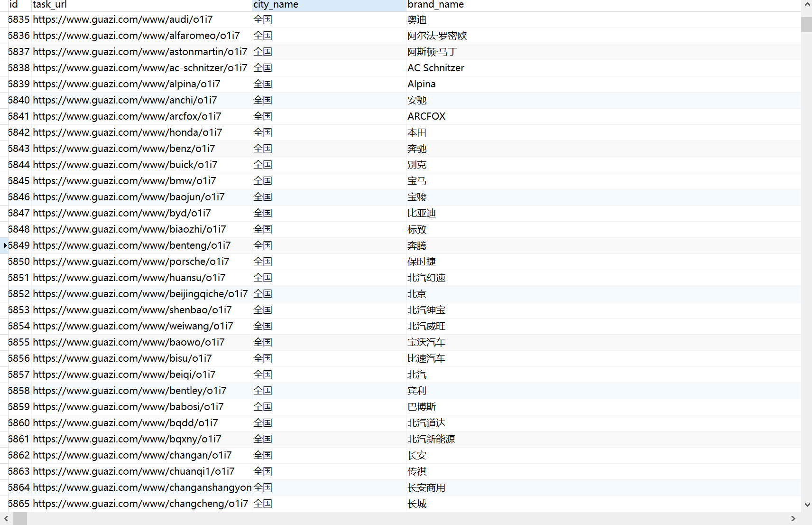The image size is (812, 525).
Task: Click the honda/o1i7 URL cell
Action: pos(141,132)
